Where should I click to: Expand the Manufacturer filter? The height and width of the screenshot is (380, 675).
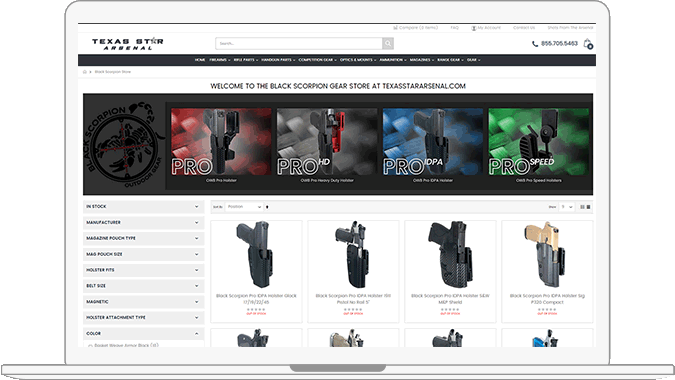(x=143, y=222)
